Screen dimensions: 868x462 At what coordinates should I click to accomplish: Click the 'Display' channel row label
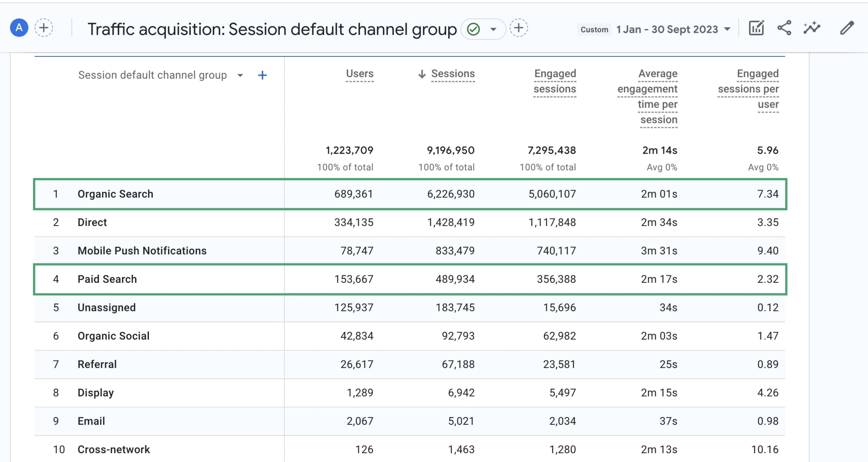coord(96,393)
